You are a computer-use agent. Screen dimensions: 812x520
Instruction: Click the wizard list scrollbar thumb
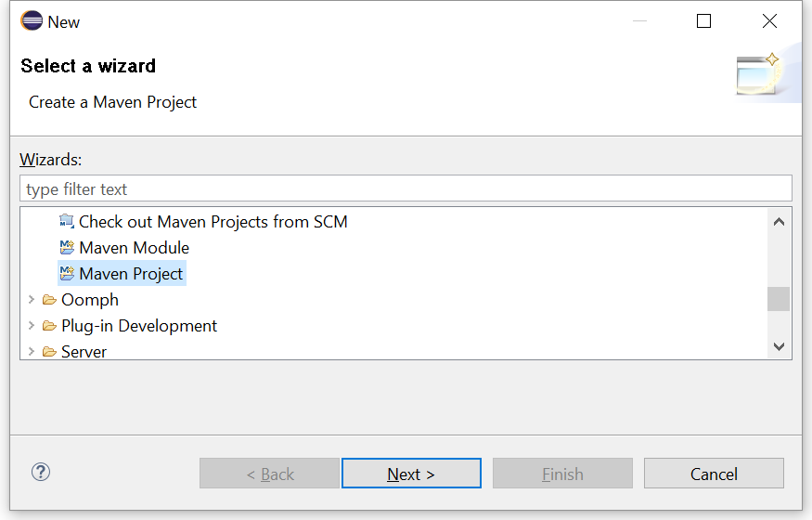pyautogui.click(x=779, y=299)
